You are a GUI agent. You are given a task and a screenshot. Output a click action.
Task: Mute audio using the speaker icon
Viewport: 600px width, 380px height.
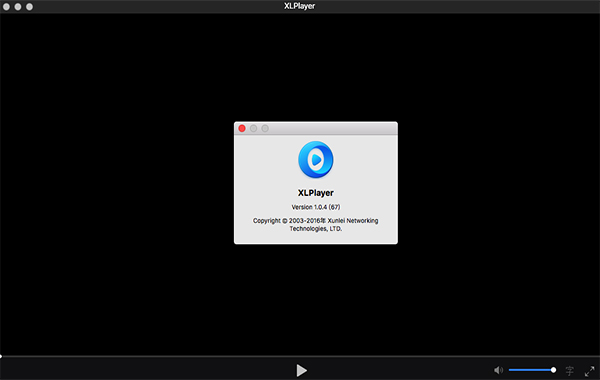coord(498,370)
